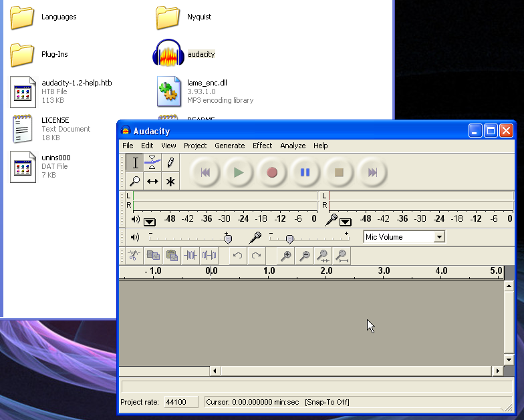Click the Play button
Image resolution: width=524 pixels, height=420 pixels.
[238, 172]
